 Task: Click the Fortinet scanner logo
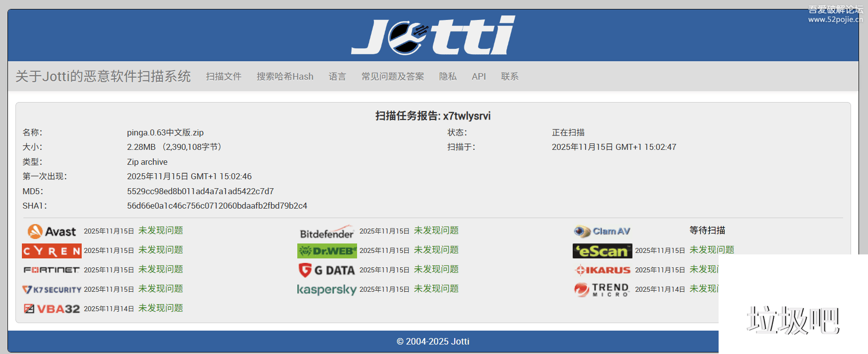tap(52, 270)
